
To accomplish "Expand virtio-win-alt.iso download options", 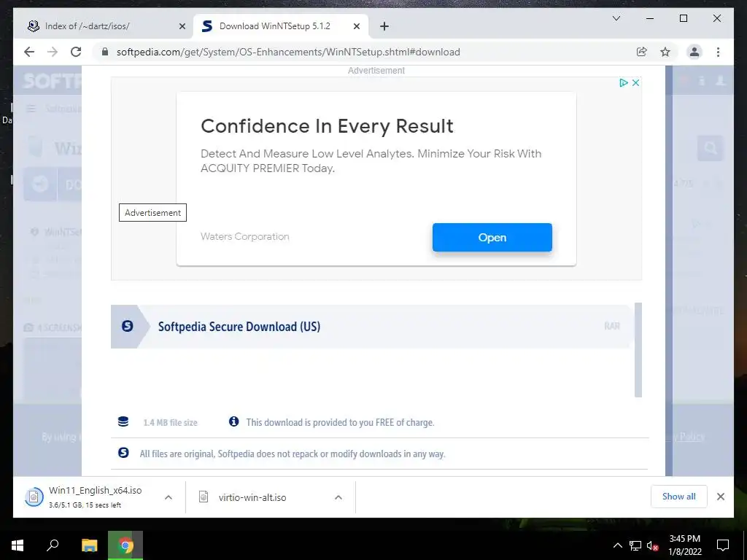I will tap(338, 497).
